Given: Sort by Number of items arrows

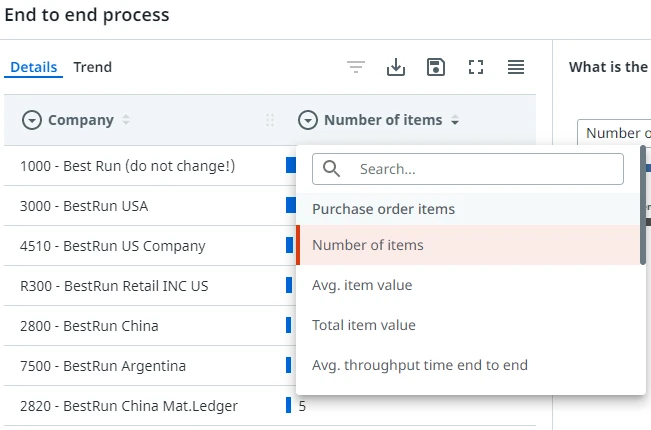Looking at the screenshot, I should click(455, 120).
